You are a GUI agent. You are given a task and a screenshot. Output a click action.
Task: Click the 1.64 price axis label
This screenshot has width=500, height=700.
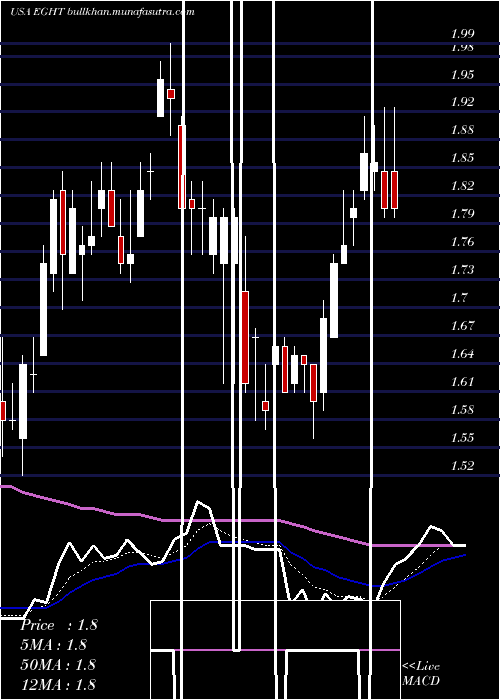coord(462,354)
